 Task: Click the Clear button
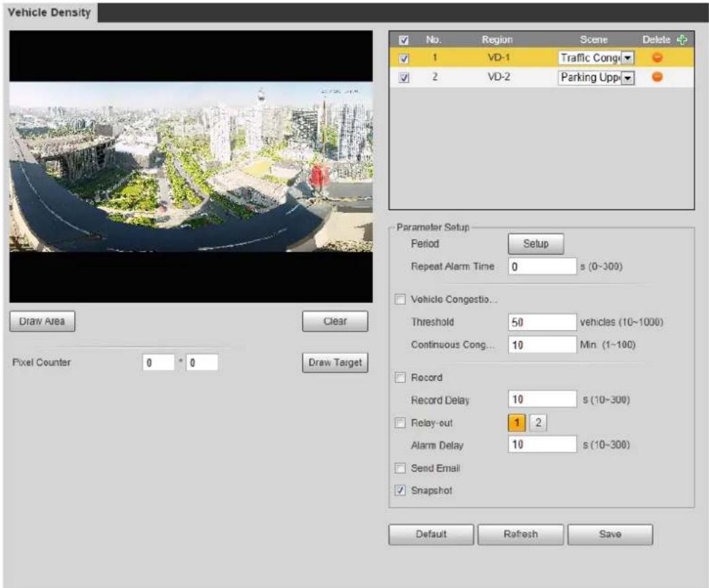335,321
